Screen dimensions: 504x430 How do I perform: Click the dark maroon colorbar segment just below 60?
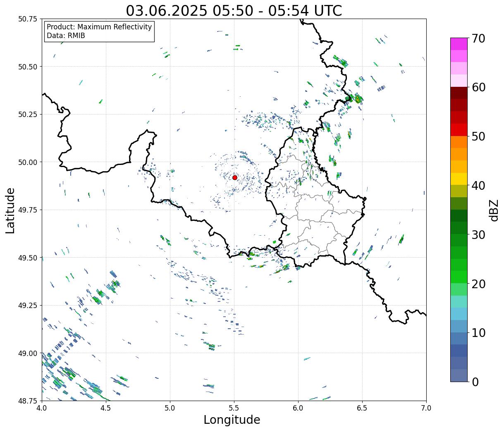point(459,93)
